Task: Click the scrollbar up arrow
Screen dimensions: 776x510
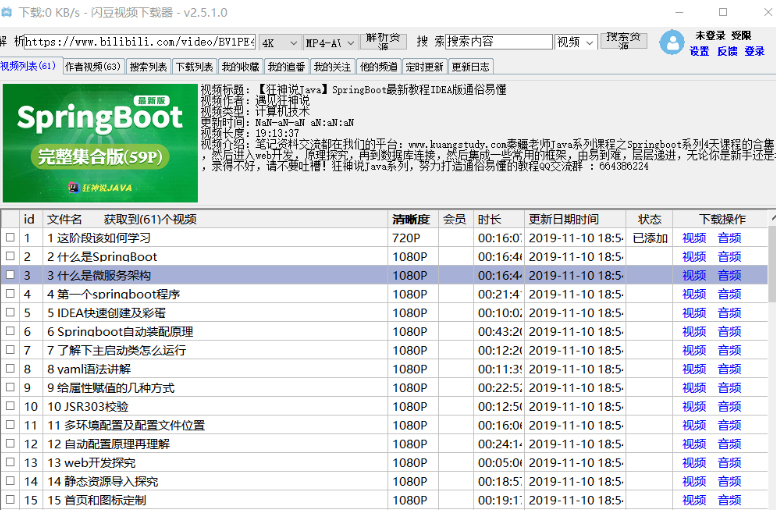Action: [x=773, y=218]
